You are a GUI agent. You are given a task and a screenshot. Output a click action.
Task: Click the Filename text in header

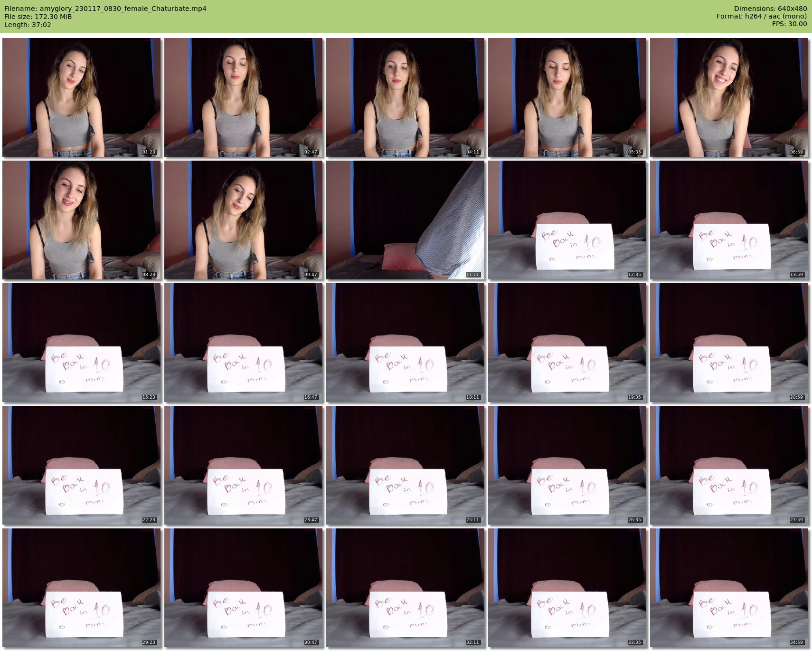coord(105,9)
